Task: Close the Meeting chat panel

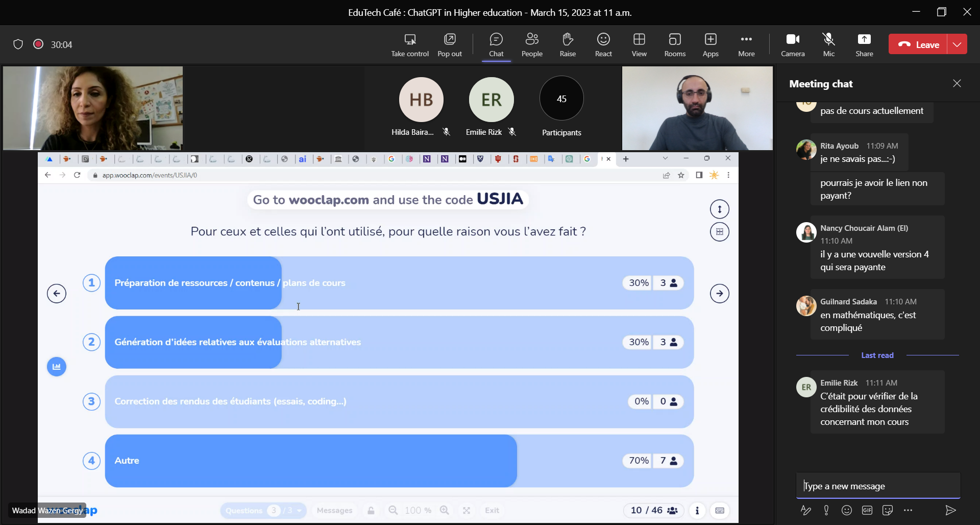Action: [x=957, y=83]
